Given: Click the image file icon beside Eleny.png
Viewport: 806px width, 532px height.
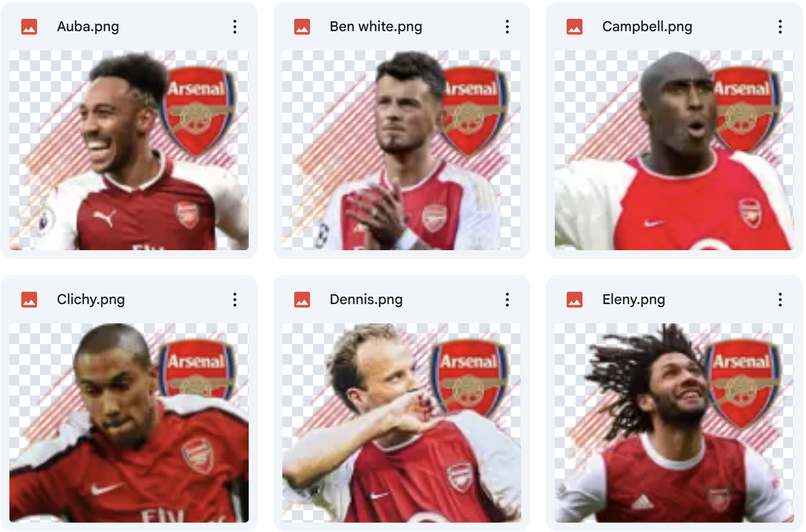Looking at the screenshot, I should coord(575,300).
